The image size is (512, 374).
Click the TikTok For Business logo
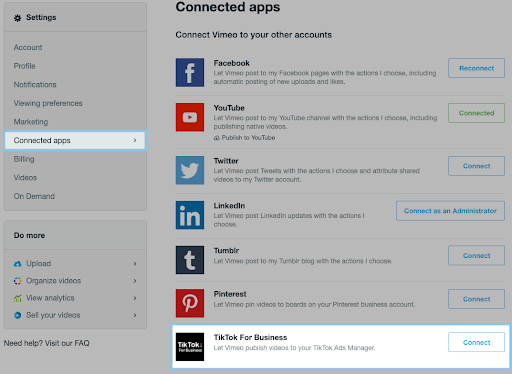[190, 347]
